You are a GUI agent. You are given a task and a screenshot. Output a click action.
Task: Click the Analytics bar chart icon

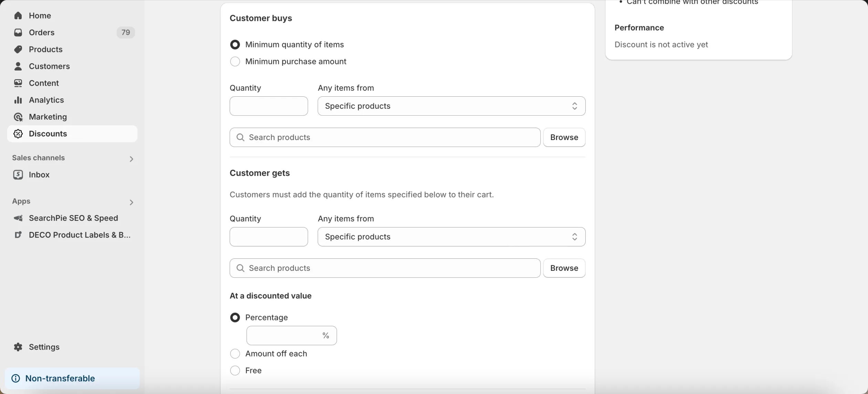(x=18, y=100)
